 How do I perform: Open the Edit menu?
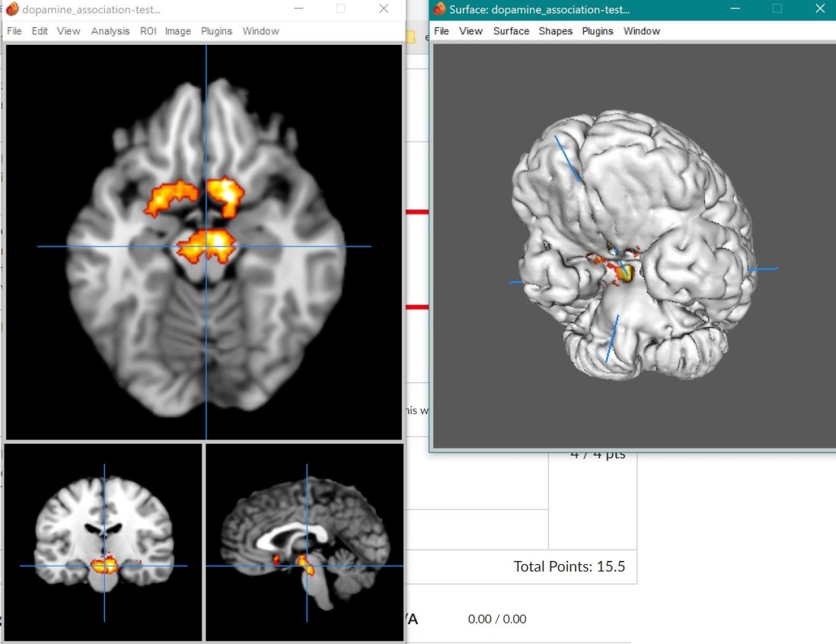40,31
